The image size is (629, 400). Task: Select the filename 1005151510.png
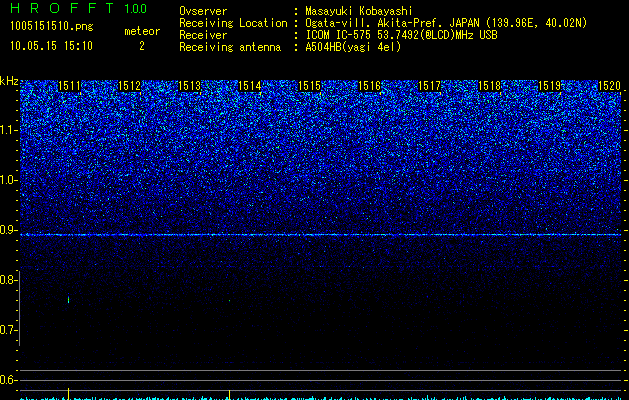(52, 26)
